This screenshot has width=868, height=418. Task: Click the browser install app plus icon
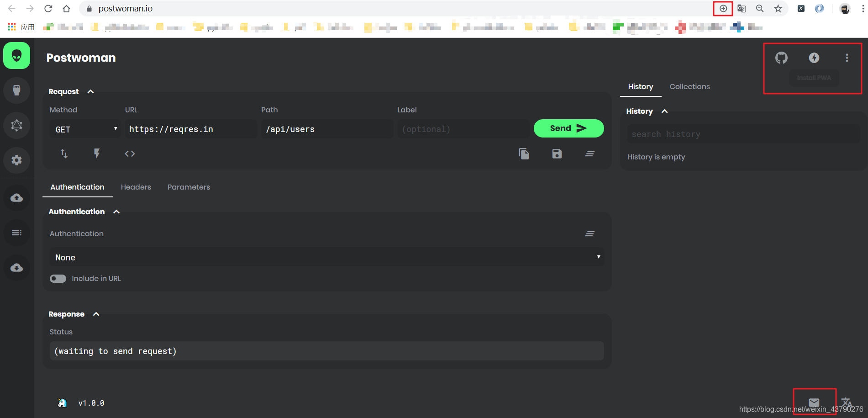(x=723, y=9)
